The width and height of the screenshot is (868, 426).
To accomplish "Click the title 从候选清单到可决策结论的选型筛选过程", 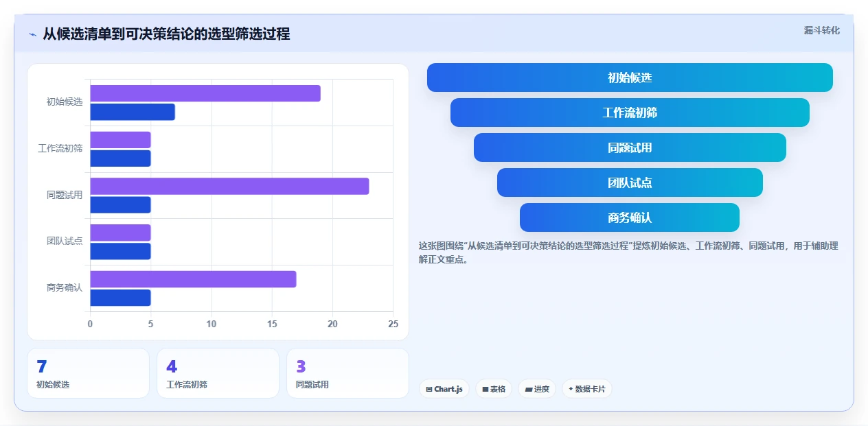I will 166,34.
